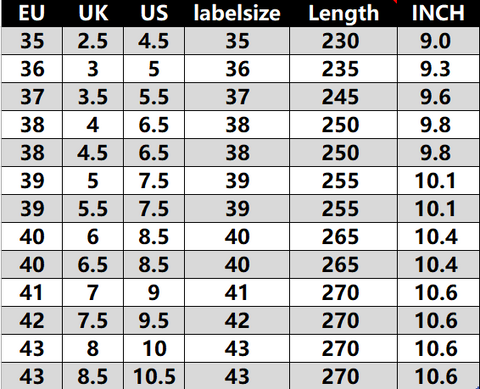Select the US 10 cell
Screen dimensions: 480x389
[154, 349]
